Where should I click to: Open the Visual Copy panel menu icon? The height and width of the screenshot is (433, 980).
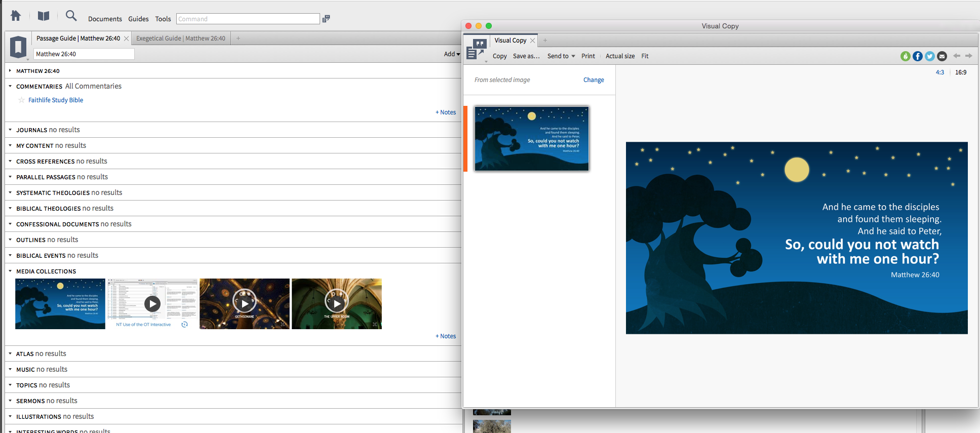click(x=477, y=50)
